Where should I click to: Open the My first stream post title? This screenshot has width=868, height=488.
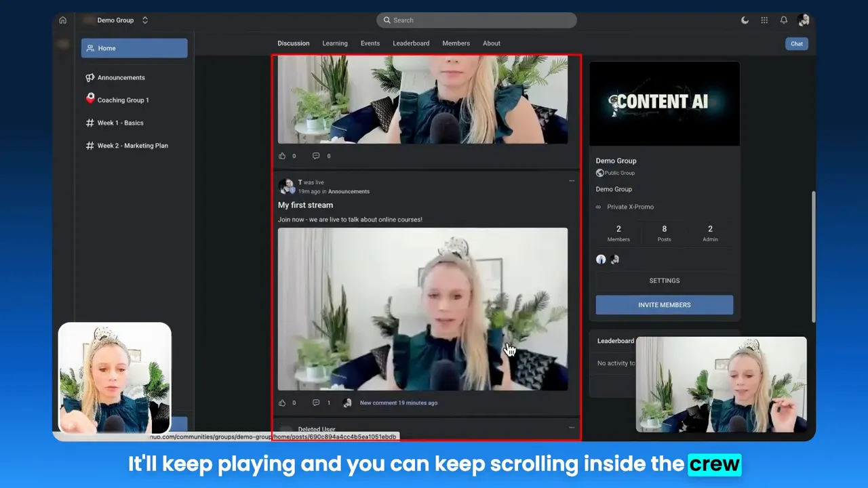pyautogui.click(x=305, y=205)
